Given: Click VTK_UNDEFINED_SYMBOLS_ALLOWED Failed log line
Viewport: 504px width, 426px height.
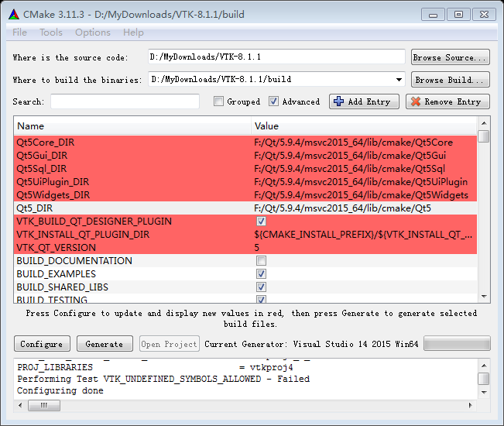Looking at the screenshot, I should pos(163,379).
